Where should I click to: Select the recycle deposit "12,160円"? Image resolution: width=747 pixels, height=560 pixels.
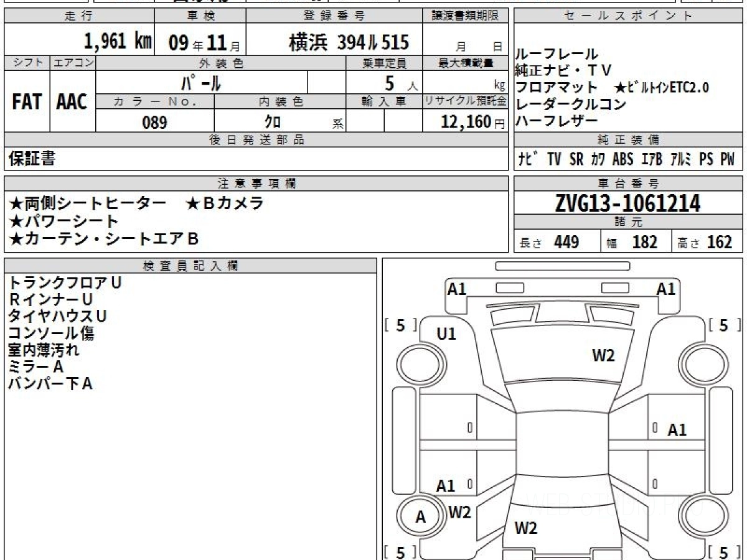click(x=473, y=122)
